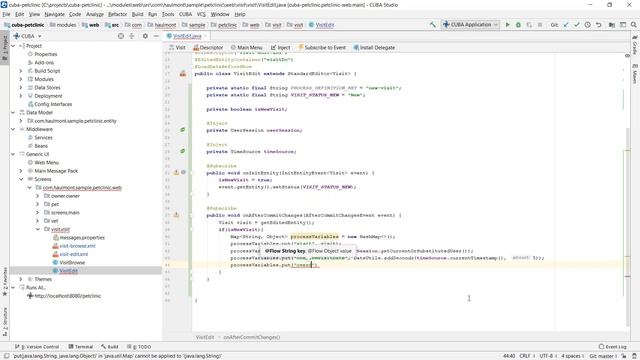
Task: Open the File menu
Action: [7, 14]
